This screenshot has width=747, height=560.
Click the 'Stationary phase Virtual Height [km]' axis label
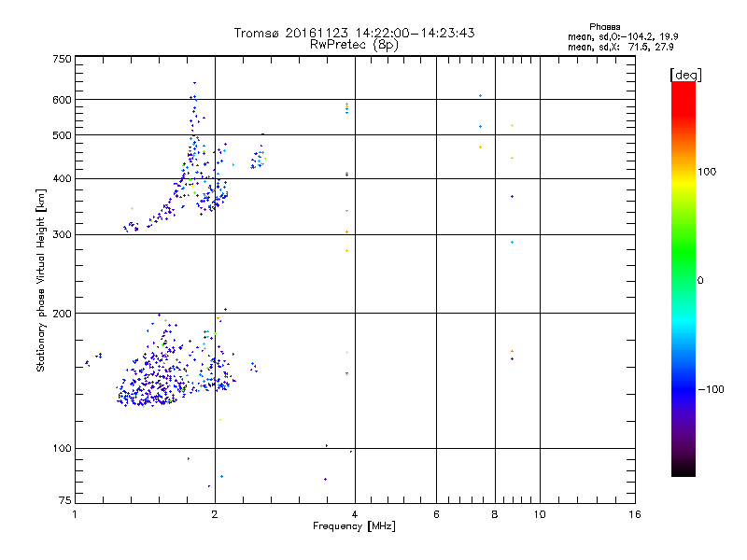[41, 280]
